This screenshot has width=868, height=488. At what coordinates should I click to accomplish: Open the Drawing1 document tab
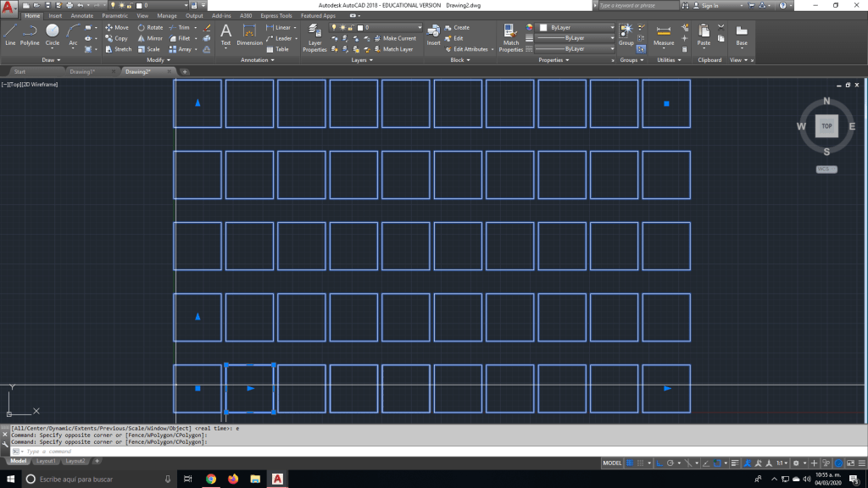pyautogui.click(x=82, y=72)
